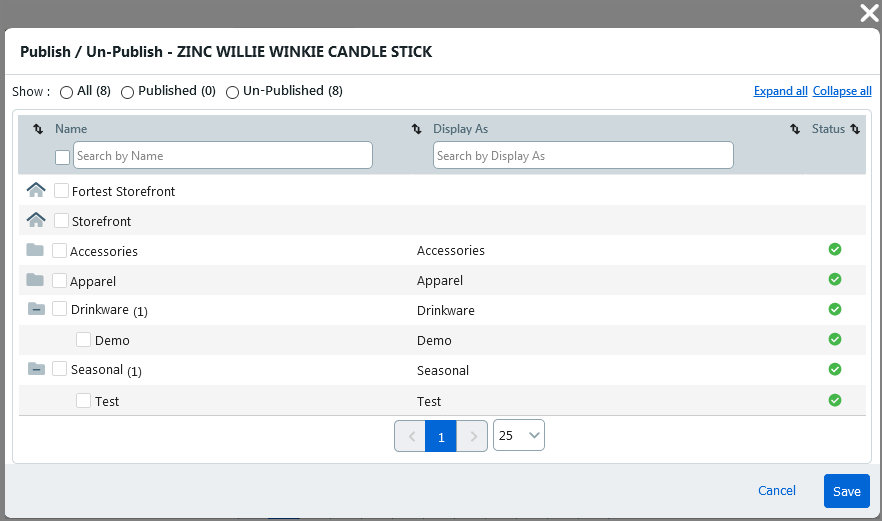The width and height of the screenshot is (882, 521).
Task: Collapse the Seasonal folder
Action: 36,370
